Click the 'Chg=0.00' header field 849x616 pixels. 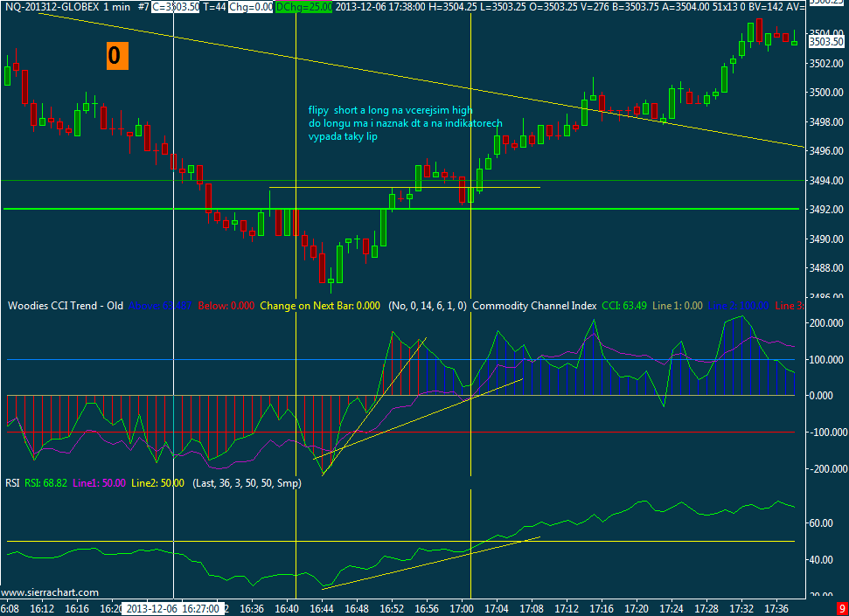251,6
